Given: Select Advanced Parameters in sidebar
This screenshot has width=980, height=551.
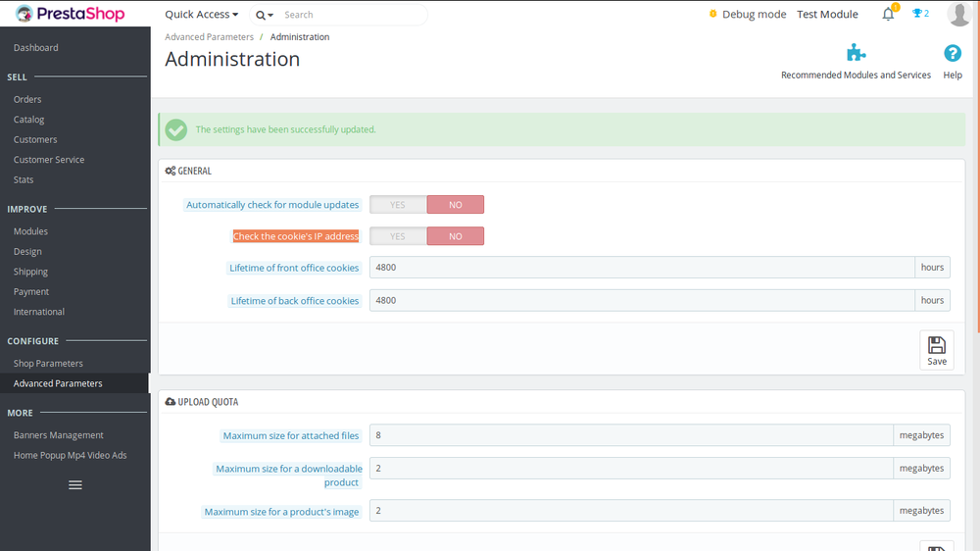Looking at the screenshot, I should point(74,383).
